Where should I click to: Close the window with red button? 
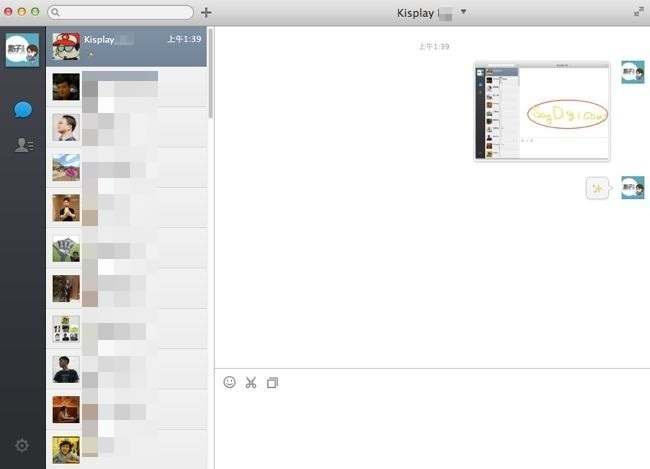tap(8, 12)
